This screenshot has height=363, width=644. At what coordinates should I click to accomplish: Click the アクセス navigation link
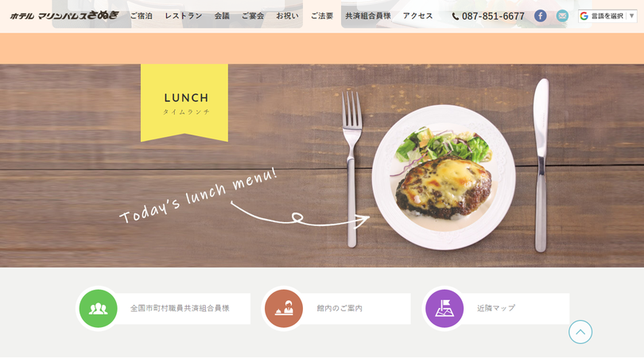[x=417, y=16]
